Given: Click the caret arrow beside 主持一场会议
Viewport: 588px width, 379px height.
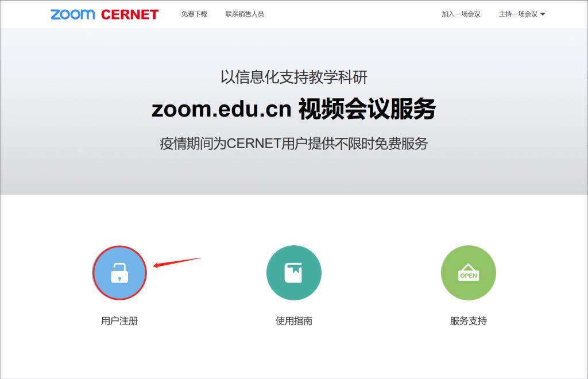Looking at the screenshot, I should coord(543,14).
